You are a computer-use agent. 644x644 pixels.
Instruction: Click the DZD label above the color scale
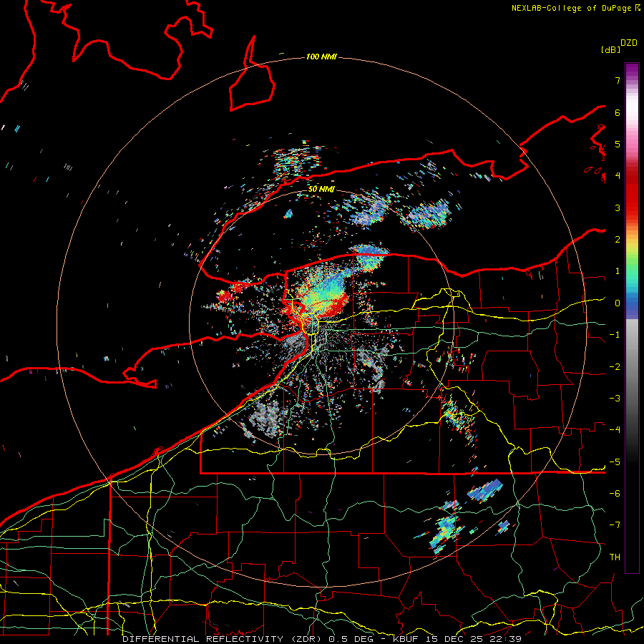(x=629, y=43)
